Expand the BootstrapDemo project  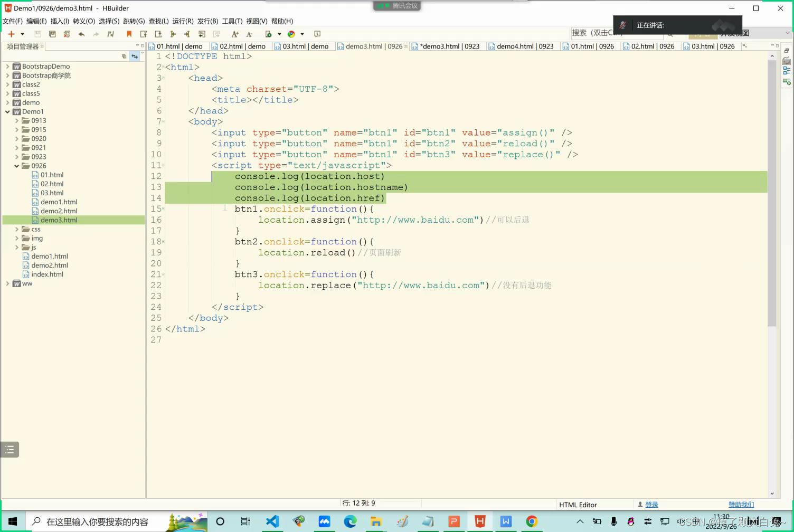[x=7, y=66]
